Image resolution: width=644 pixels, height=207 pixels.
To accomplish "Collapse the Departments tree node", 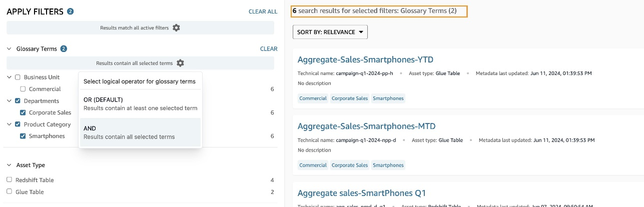I will click(9, 101).
